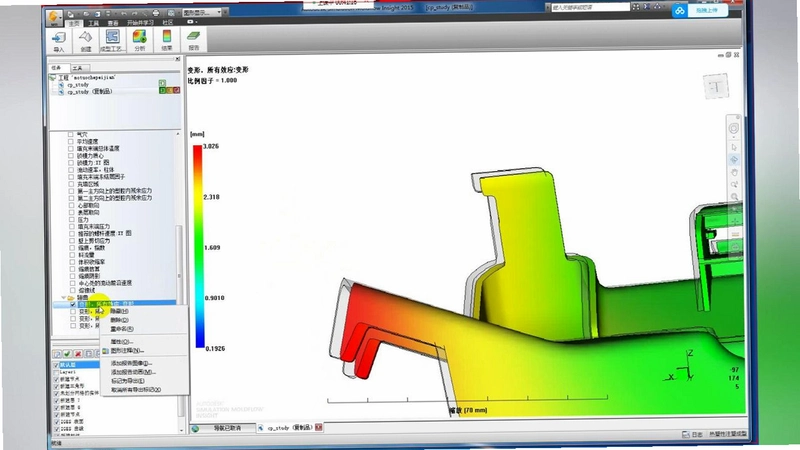Click the new layer icon in layers panel
The width and height of the screenshot is (800, 450).
click(57, 354)
